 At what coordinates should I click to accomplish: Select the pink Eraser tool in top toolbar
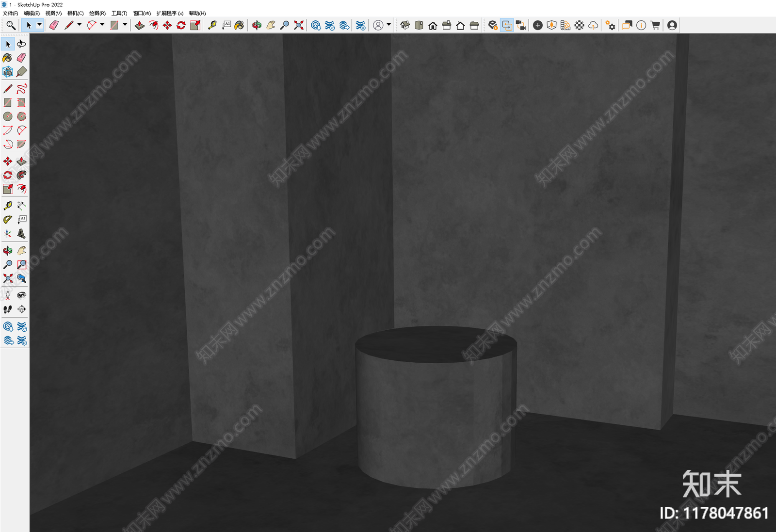(x=54, y=25)
